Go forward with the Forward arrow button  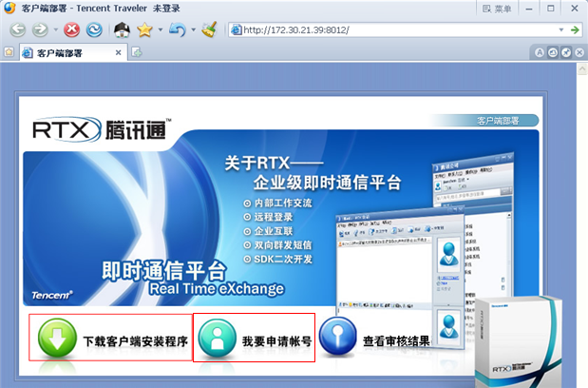[x=40, y=29]
